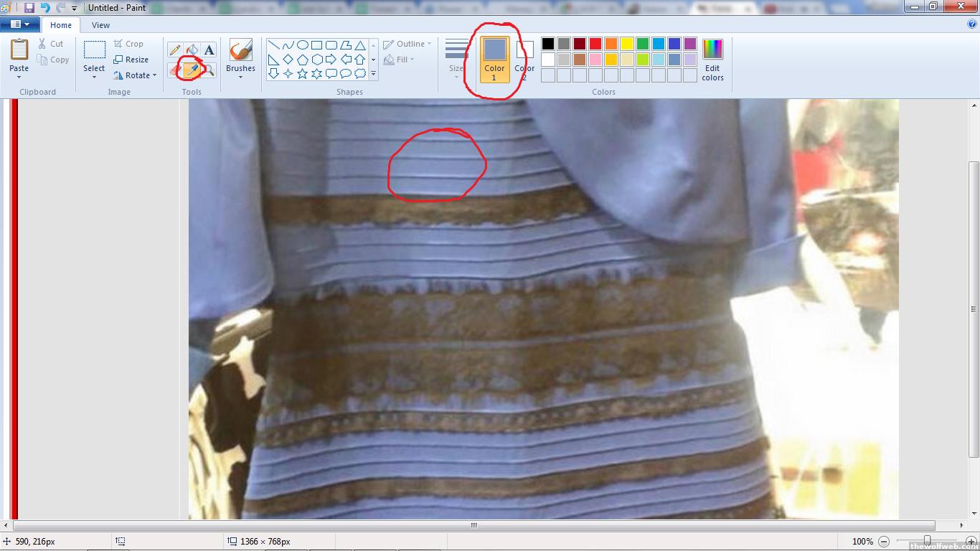Select the Text tool

coord(209,50)
